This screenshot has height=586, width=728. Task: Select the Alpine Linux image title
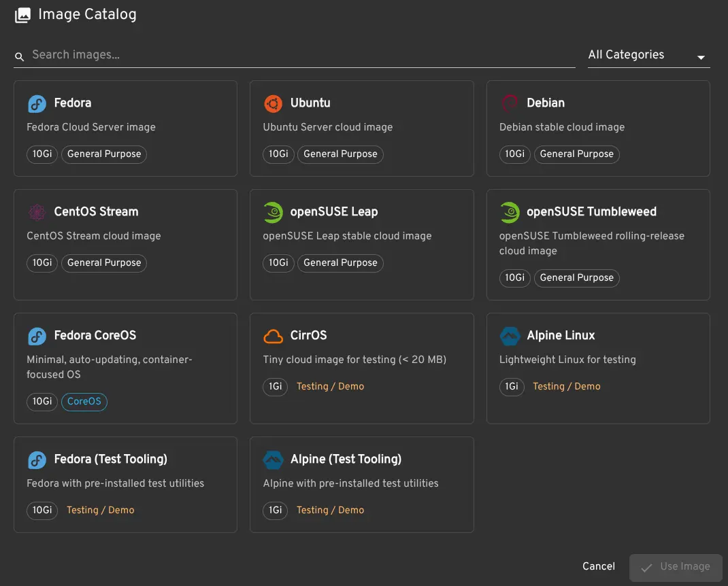click(x=561, y=335)
